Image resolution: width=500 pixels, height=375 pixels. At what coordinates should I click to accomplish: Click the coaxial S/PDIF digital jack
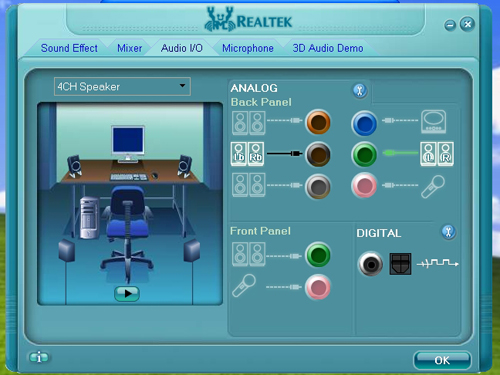(x=371, y=264)
